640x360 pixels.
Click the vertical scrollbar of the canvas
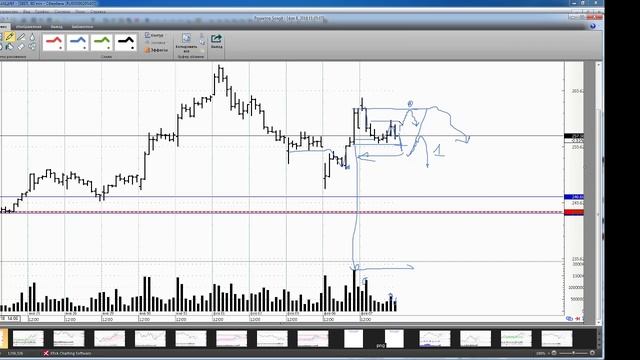(x=599, y=194)
